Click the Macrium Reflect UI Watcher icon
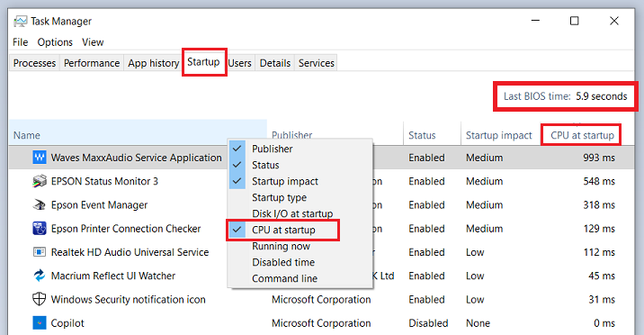The height and width of the screenshot is (335, 644). click(x=40, y=276)
